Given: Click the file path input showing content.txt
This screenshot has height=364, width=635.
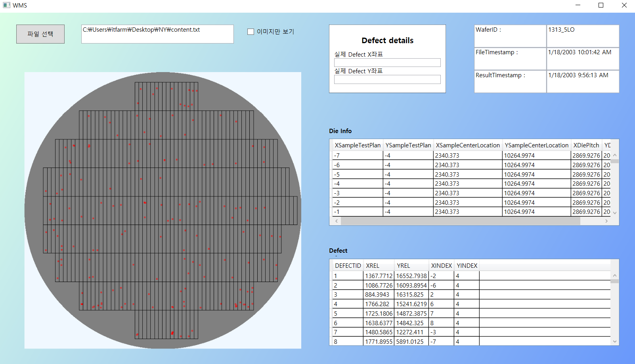Looking at the screenshot, I should 157,34.
